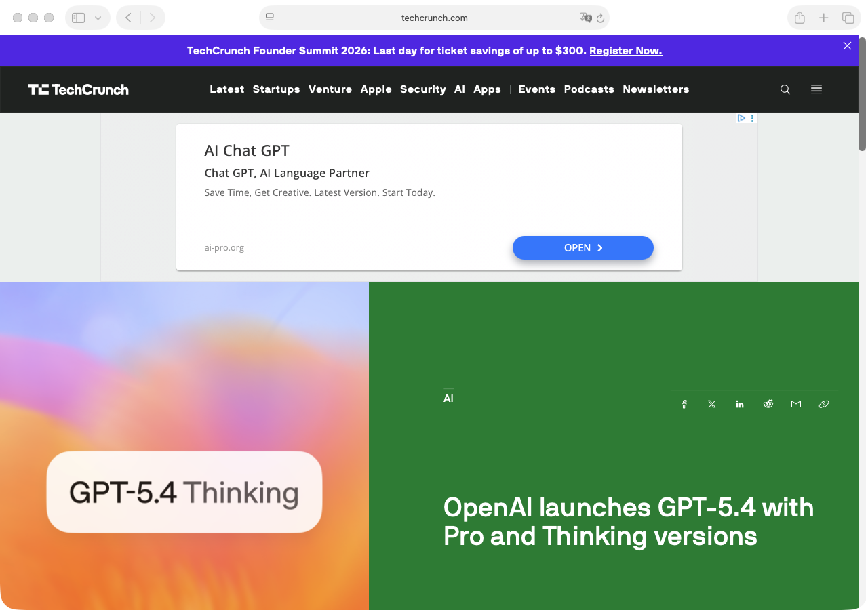Open TechCrunch search with the magnifier icon
The height and width of the screenshot is (610, 868).
click(785, 89)
